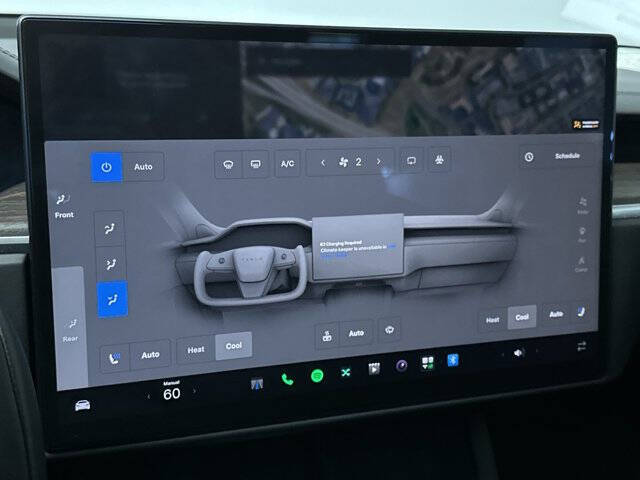Tap the steering wheel heater icon
640x480 pixels.
[327, 337]
